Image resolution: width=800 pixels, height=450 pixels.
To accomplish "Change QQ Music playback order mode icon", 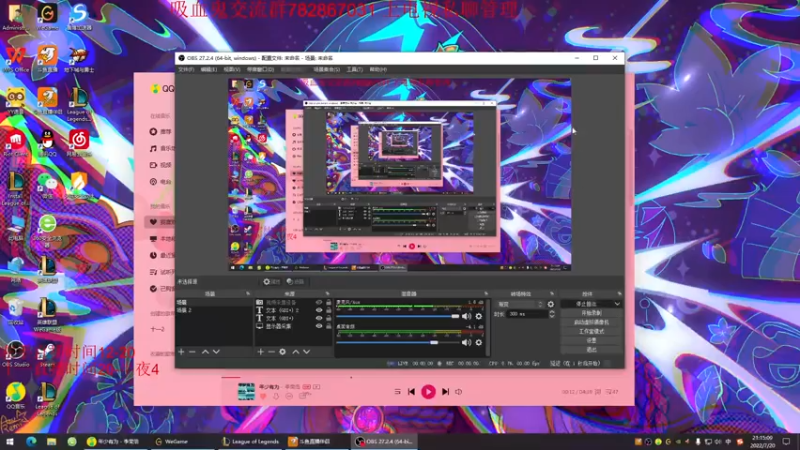I will tap(397, 391).
